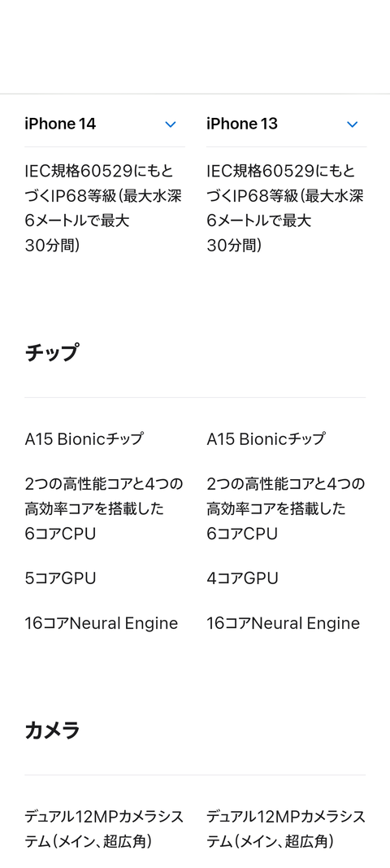Click the 5コアGPU spec text
Image resolution: width=390 pixels, height=868 pixels.
60,578
